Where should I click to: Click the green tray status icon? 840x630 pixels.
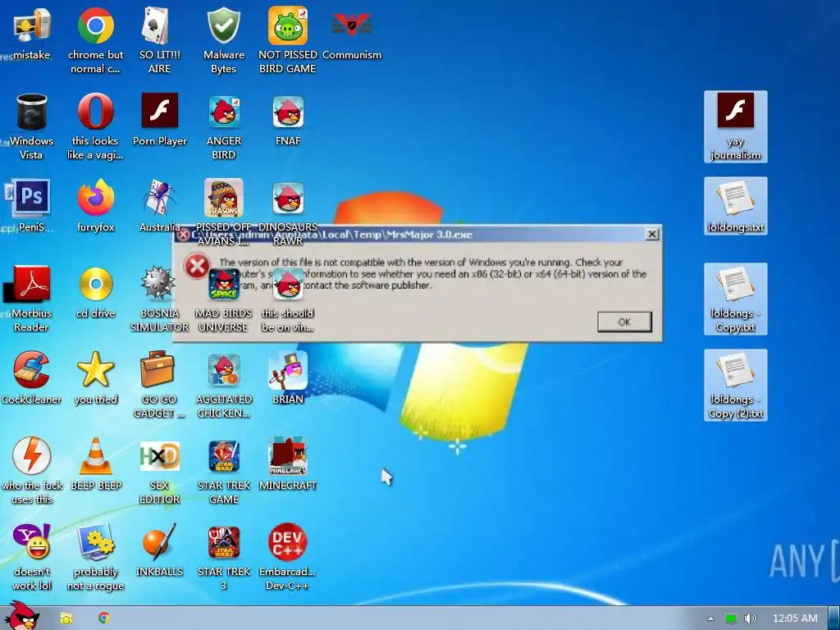click(731, 619)
